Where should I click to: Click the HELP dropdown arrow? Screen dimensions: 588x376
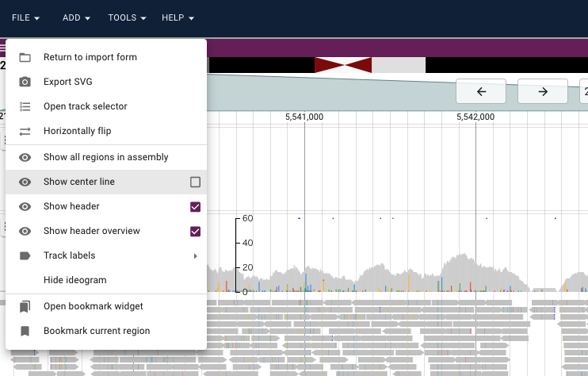(191, 18)
